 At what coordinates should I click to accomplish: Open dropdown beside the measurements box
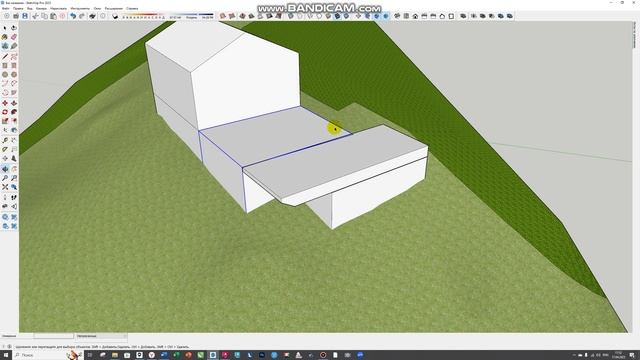pos(124,336)
